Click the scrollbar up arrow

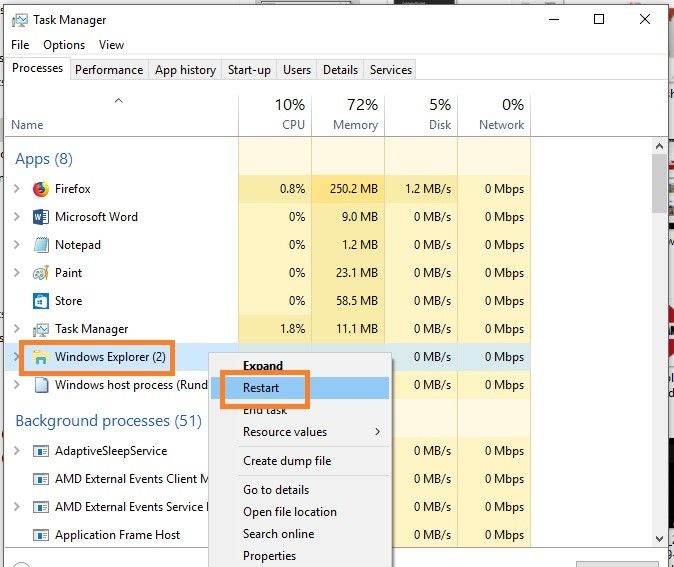(659, 146)
